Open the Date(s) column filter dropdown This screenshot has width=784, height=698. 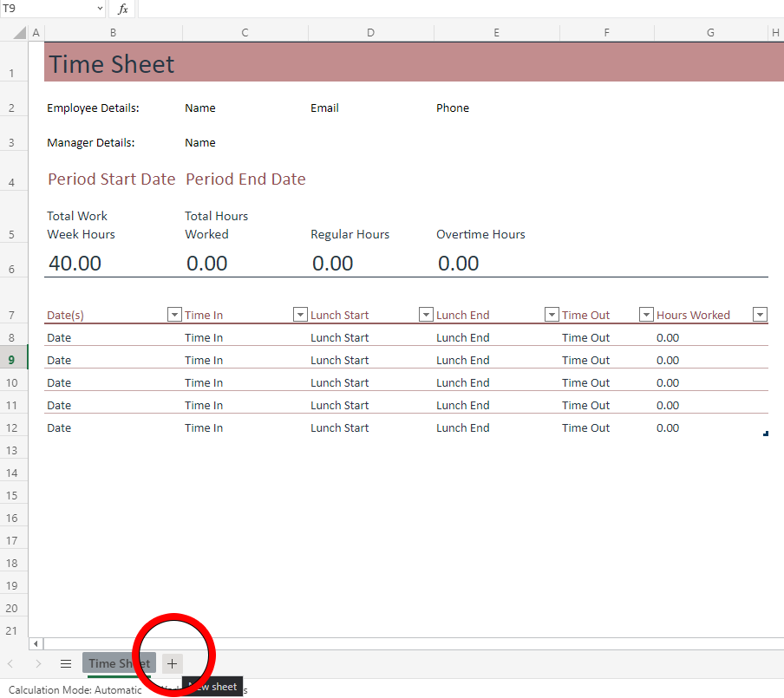[174, 315]
